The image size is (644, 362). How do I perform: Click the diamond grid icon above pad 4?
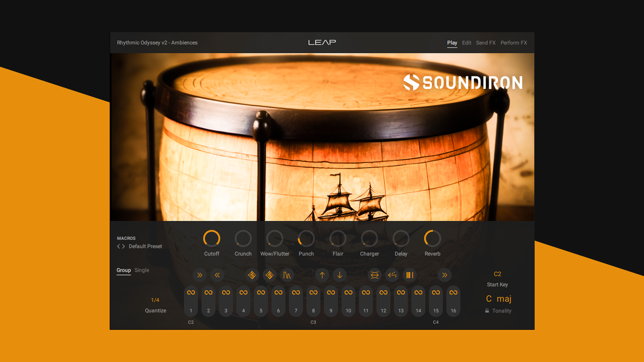tap(252, 275)
